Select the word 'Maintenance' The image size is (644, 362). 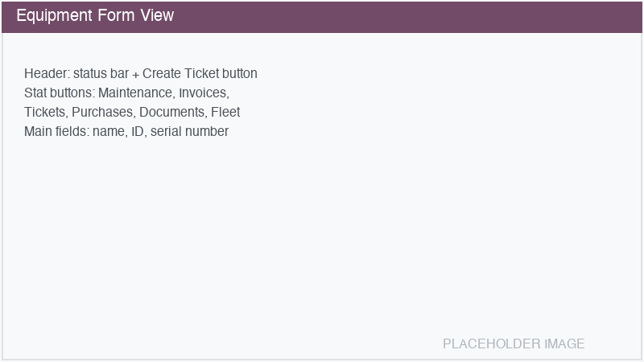(135, 93)
